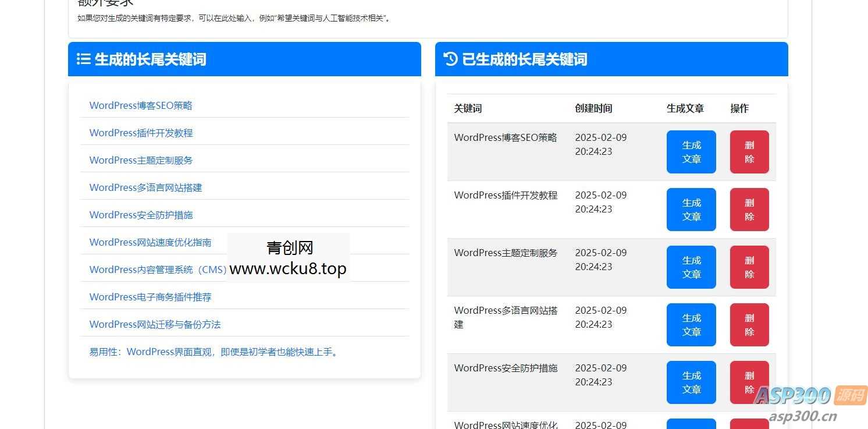868x429 pixels.
Task: Click 删除 for WordPress主题定制服务 row
Action: tap(749, 267)
